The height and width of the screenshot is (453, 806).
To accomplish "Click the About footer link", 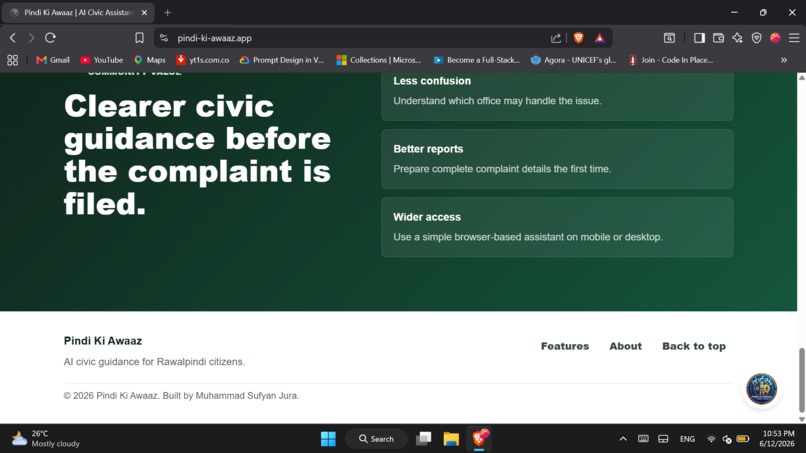I will coord(626,346).
